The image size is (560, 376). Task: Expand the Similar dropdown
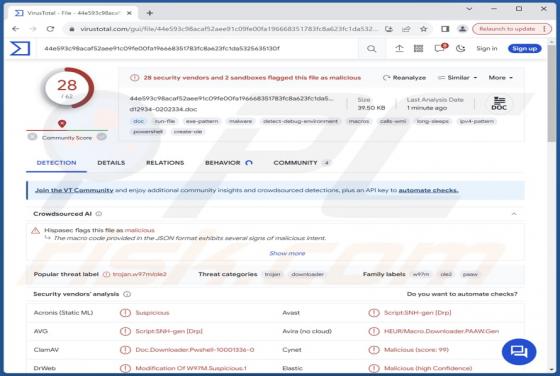(458, 77)
